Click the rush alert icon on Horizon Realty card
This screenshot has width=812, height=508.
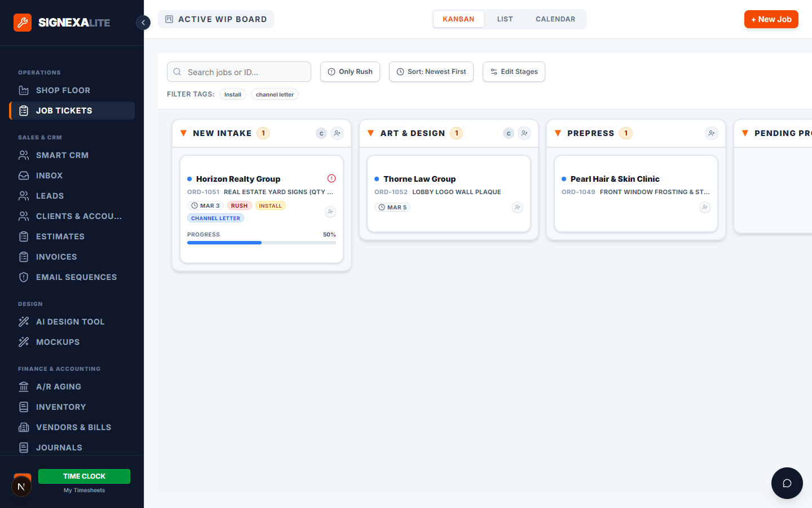332,178
